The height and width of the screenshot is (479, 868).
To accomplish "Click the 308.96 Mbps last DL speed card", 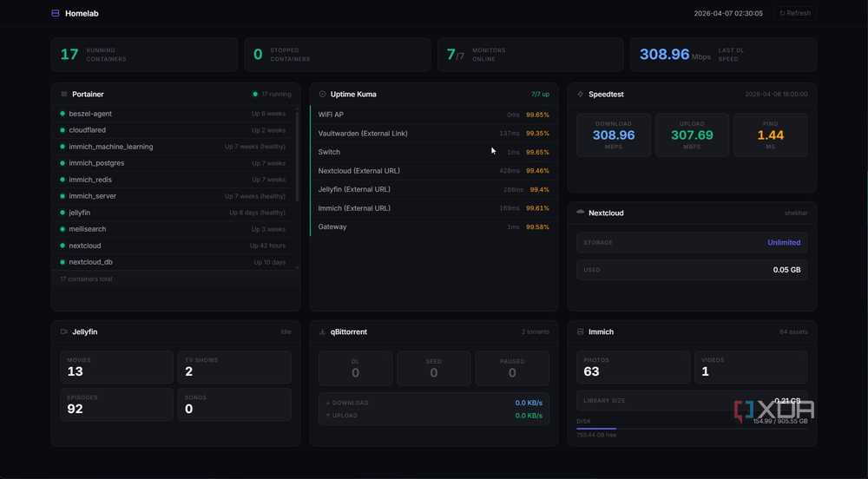I will pos(724,54).
